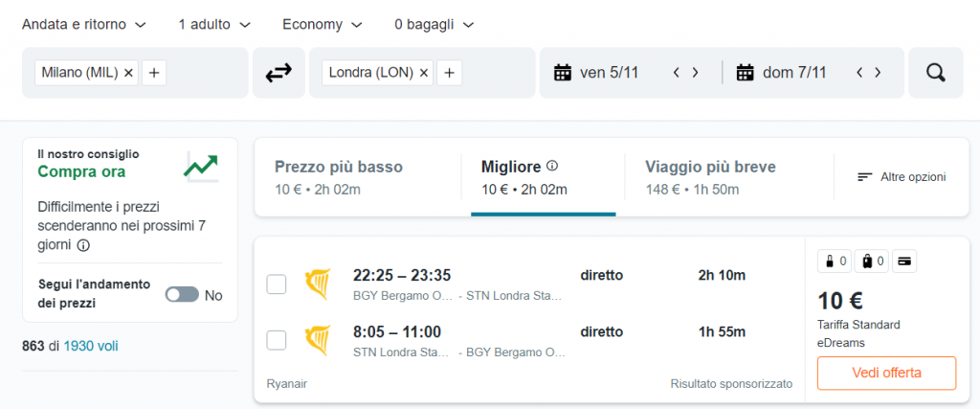The width and height of the screenshot is (980, 409).
Task: Add another destination airport with plus
Action: pyautogui.click(x=451, y=72)
